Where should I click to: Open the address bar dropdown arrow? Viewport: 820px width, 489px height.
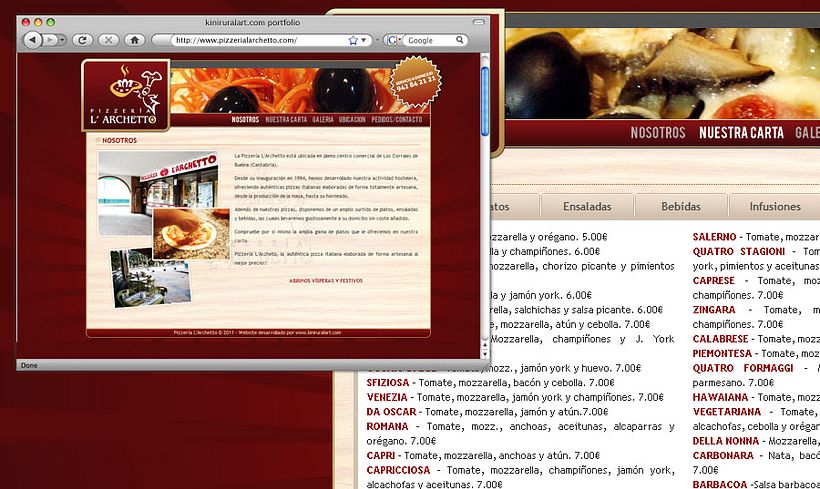coord(364,40)
